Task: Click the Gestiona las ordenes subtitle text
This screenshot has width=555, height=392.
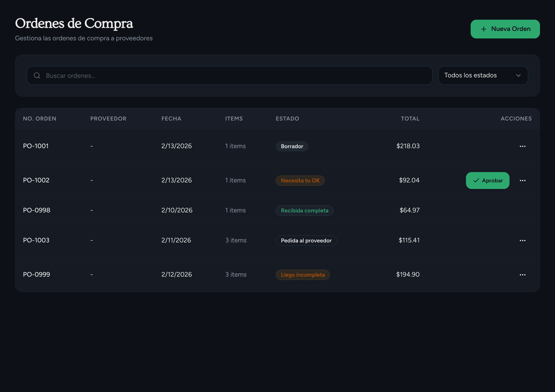Action: (x=84, y=38)
